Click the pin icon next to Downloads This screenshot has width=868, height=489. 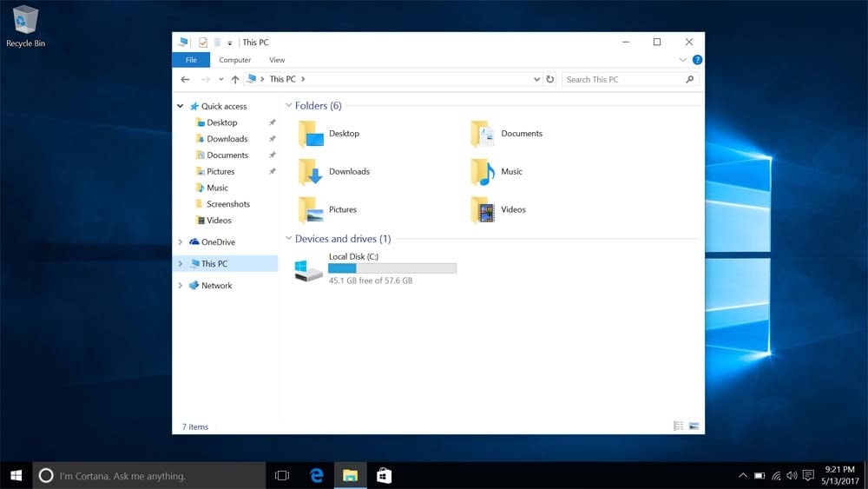[272, 139]
